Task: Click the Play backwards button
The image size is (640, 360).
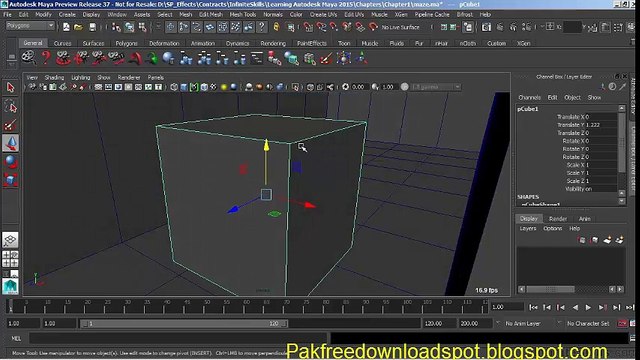Action: 575,307
